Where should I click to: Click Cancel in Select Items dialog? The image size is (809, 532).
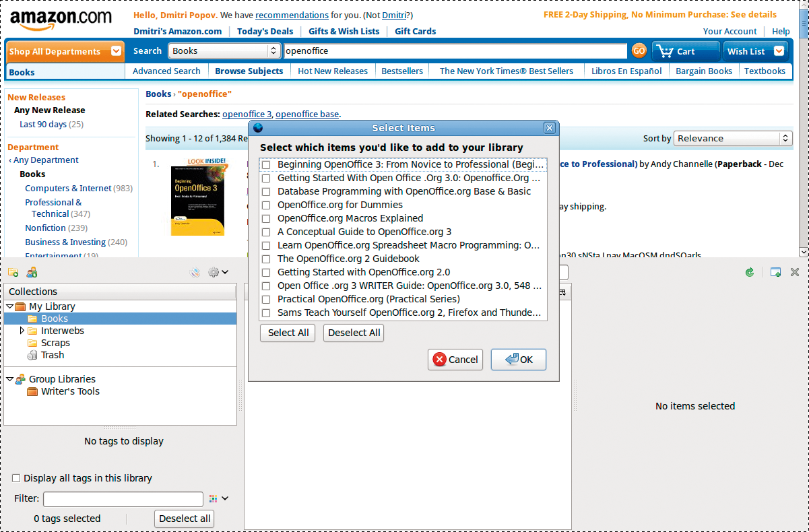point(455,360)
